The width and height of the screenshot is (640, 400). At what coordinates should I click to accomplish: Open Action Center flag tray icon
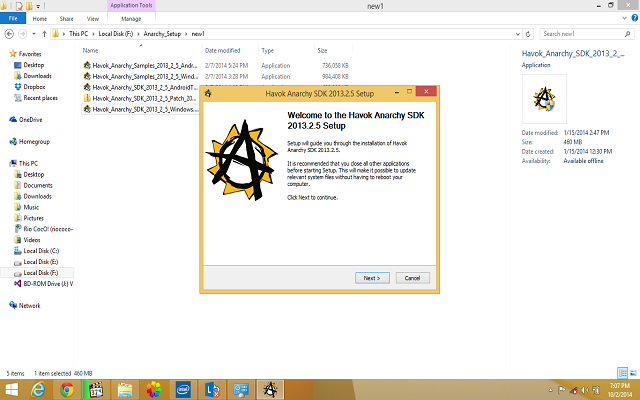pyautogui.click(x=562, y=390)
